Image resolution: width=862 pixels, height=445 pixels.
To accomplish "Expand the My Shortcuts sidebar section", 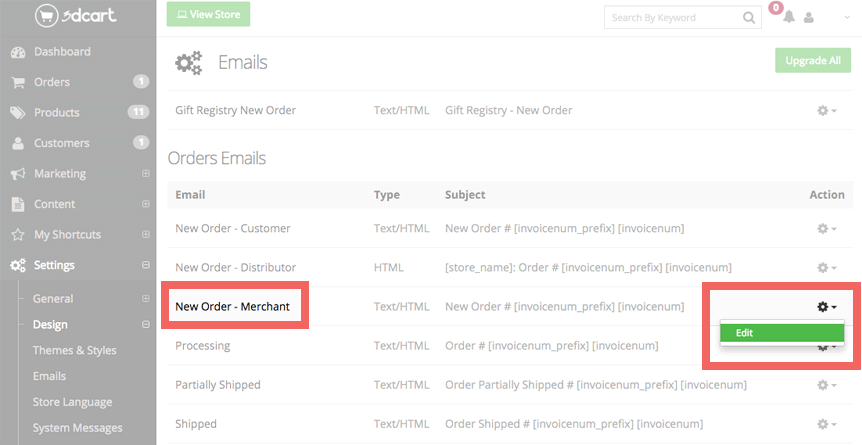I will pos(146,234).
